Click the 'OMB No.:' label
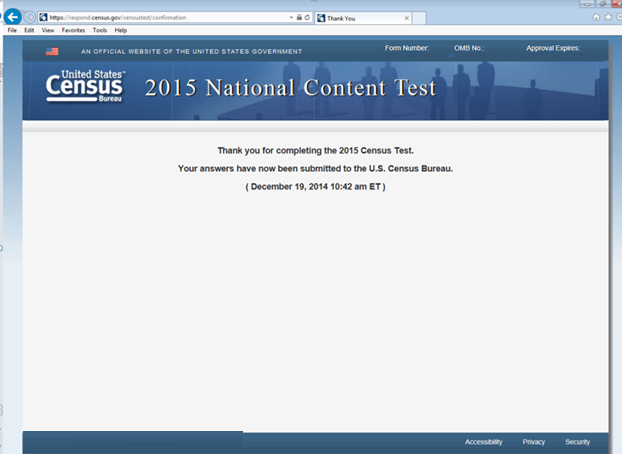 click(x=469, y=48)
